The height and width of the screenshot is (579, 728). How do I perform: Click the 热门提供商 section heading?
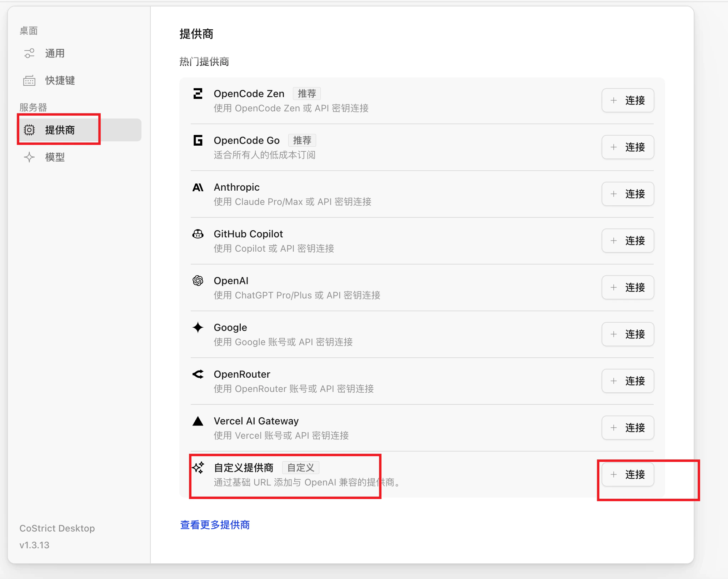(204, 62)
